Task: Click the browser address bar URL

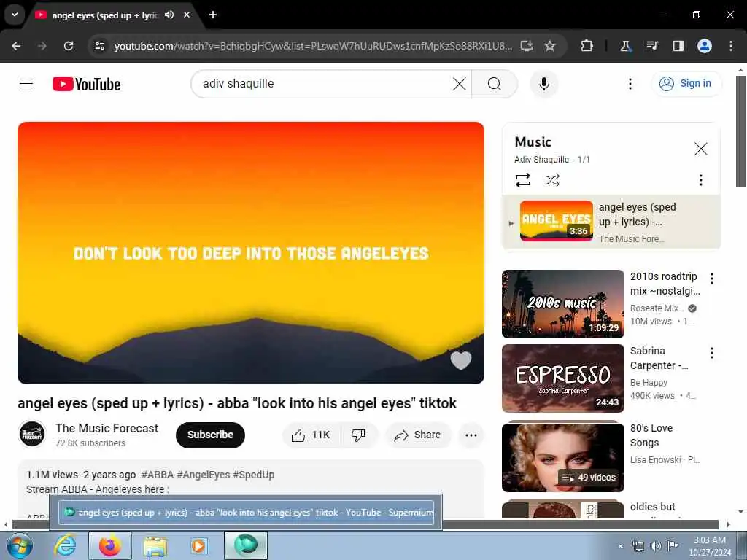Action: point(313,46)
